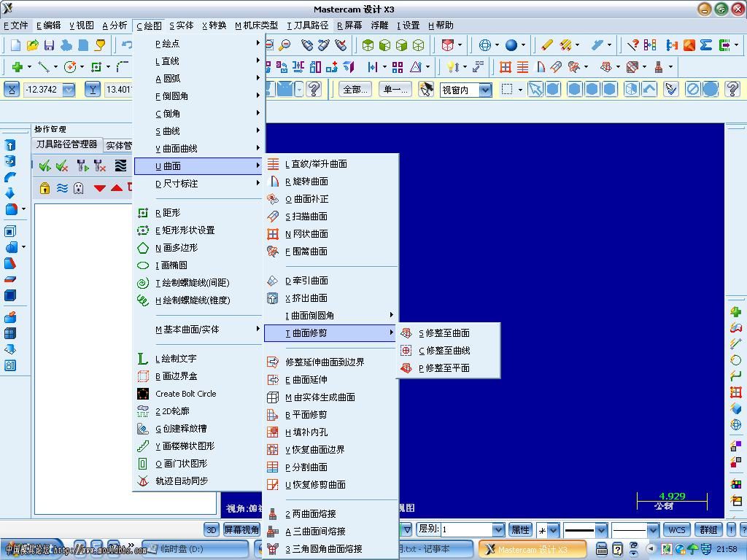Click the 属性 attributes button

[520, 529]
